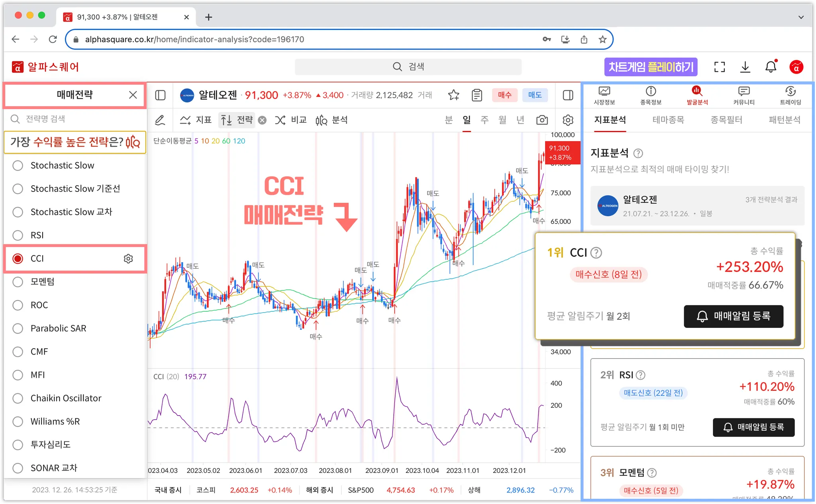Click the red 매수 buy button
816x504 pixels.
click(x=504, y=95)
